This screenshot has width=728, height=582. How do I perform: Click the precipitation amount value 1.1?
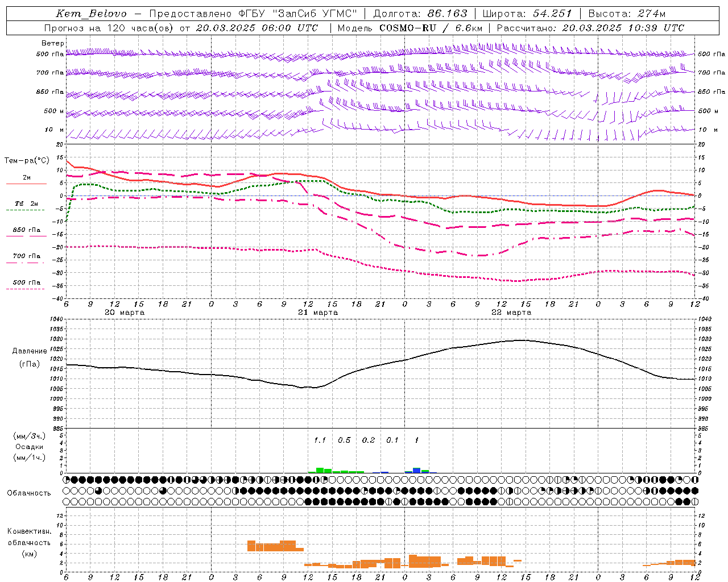[x=320, y=440]
